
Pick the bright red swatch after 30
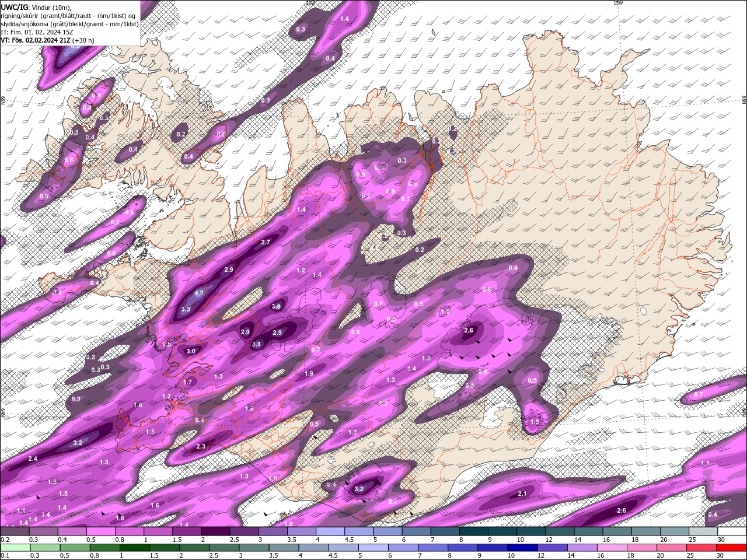[x=731, y=548]
